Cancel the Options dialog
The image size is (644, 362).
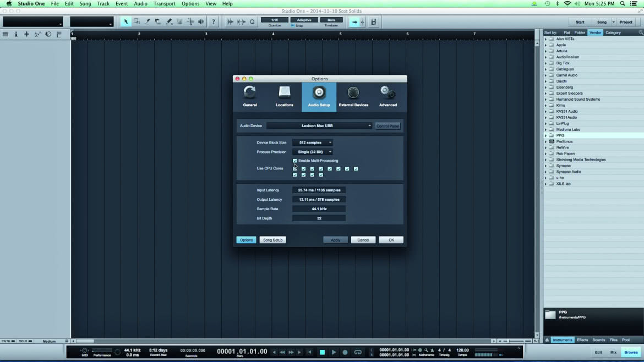pyautogui.click(x=363, y=240)
